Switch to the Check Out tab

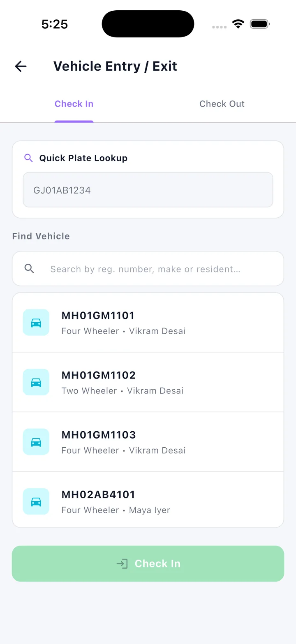point(222,104)
